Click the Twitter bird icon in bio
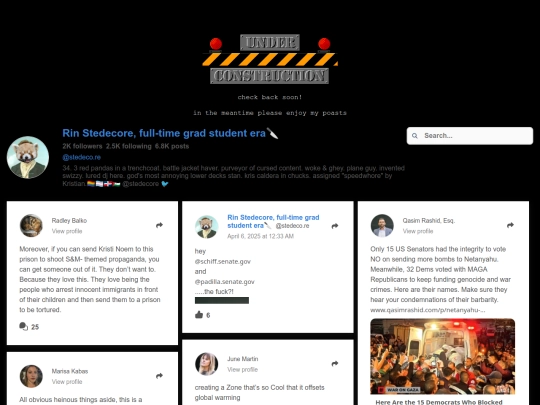540x405 pixels. [165, 184]
